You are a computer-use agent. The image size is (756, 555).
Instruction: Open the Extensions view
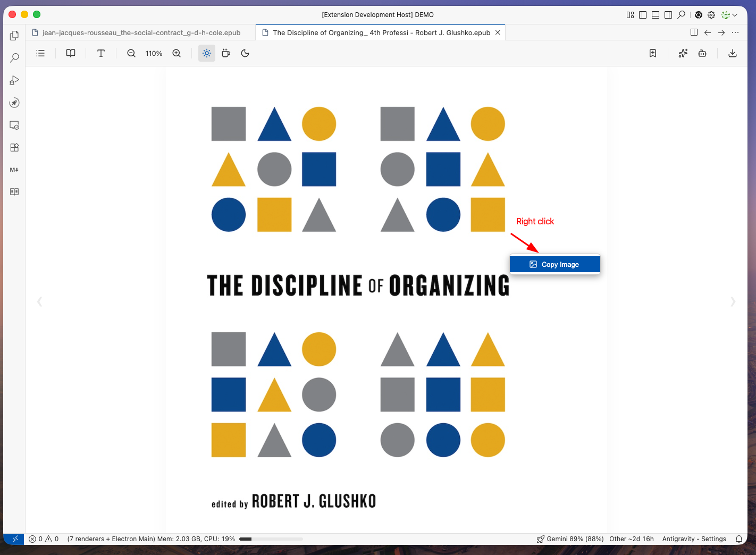pos(14,148)
